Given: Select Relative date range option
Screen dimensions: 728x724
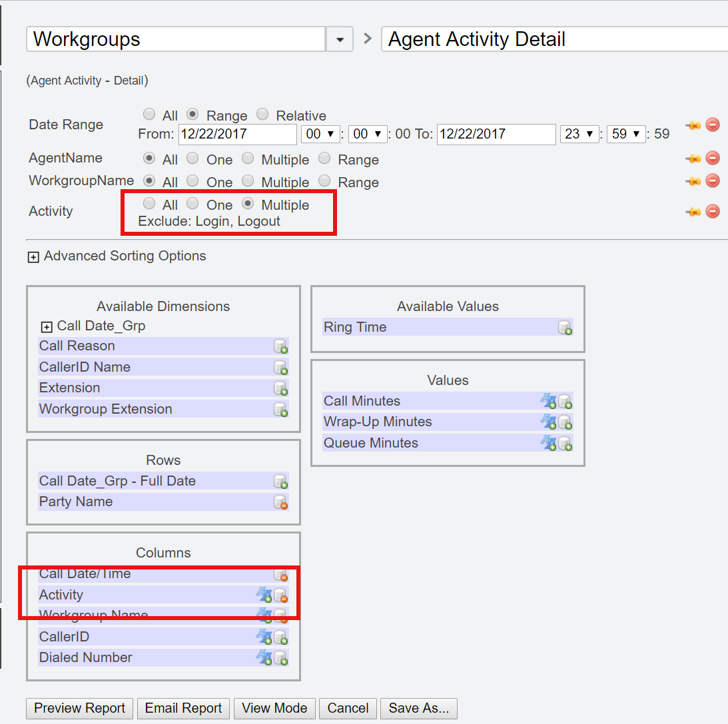Looking at the screenshot, I should coord(262,115).
